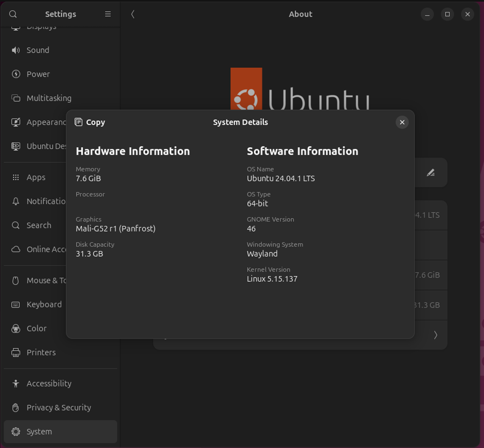Maximize the Settings window
The height and width of the screenshot is (448, 484).
tap(447, 14)
